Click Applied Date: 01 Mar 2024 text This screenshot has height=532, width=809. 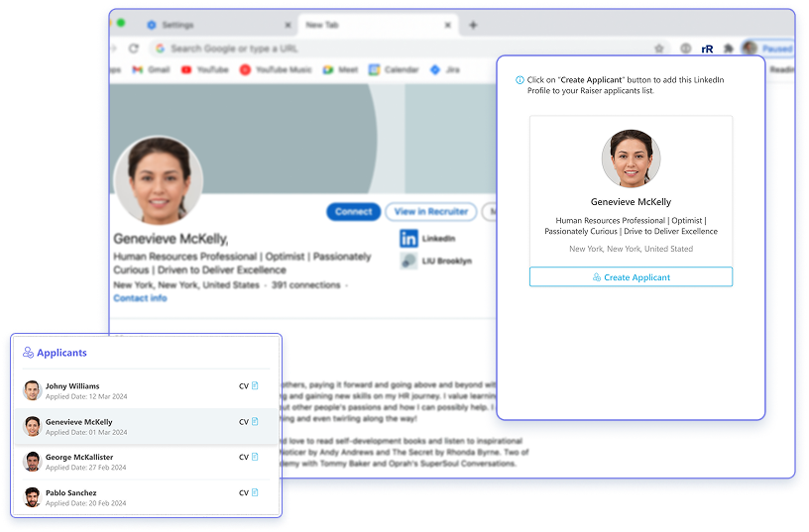click(86, 432)
